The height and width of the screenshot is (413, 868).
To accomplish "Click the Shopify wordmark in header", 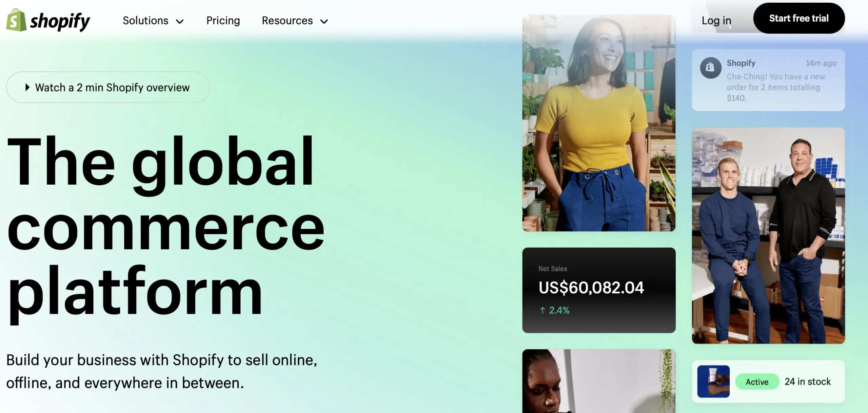I will coord(60,21).
